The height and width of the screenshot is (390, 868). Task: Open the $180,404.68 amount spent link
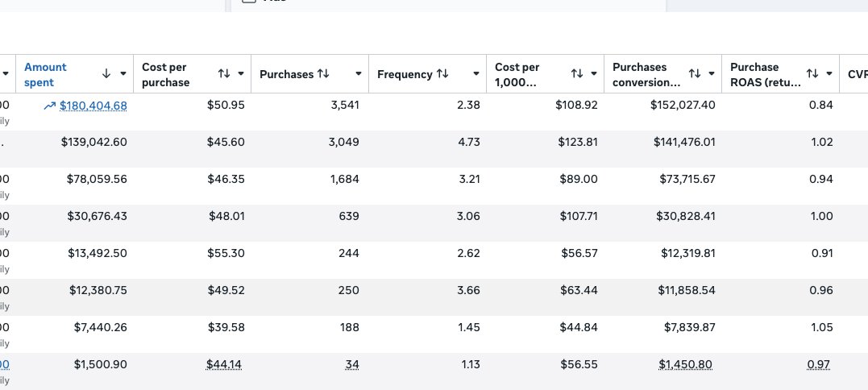(x=93, y=106)
